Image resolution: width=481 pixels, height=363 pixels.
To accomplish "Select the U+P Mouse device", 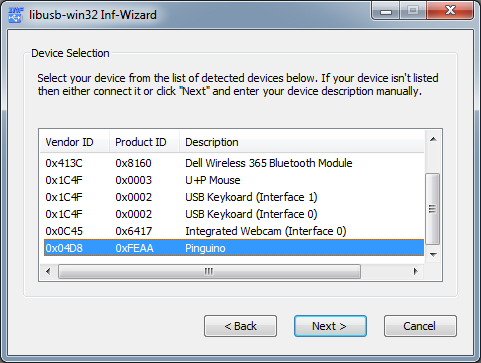I will pyautogui.click(x=234, y=180).
